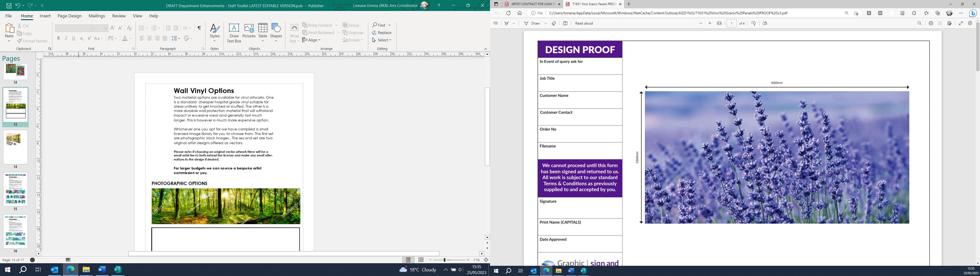
Task: Clear all formatting icon in Font group
Action: click(129, 28)
